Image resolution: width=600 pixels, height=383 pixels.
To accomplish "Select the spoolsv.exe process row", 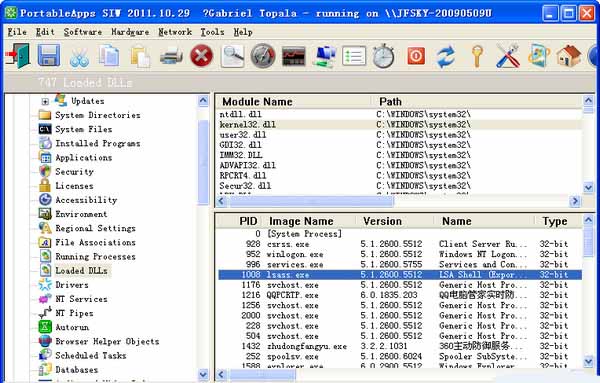I will point(399,357).
